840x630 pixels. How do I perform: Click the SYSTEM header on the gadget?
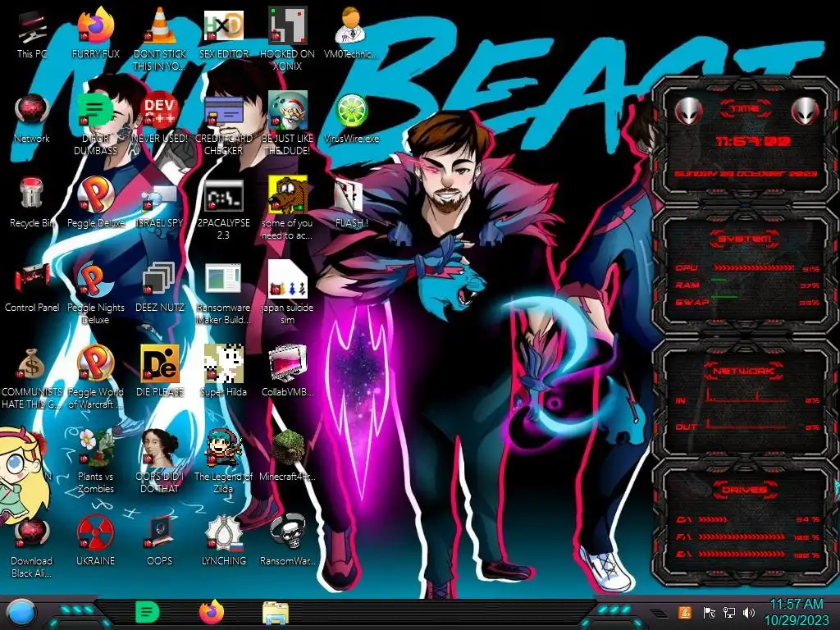pos(745,239)
